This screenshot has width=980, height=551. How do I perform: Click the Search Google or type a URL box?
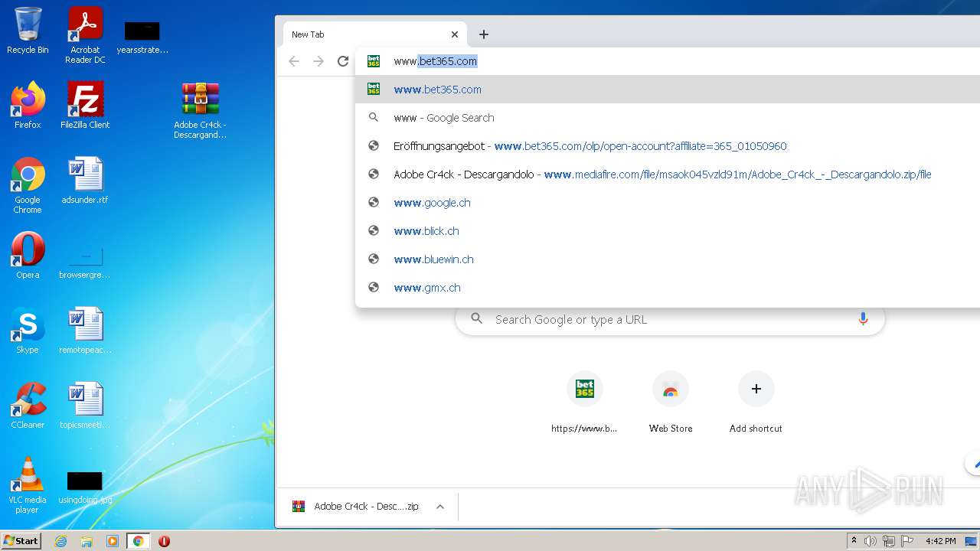coord(670,319)
